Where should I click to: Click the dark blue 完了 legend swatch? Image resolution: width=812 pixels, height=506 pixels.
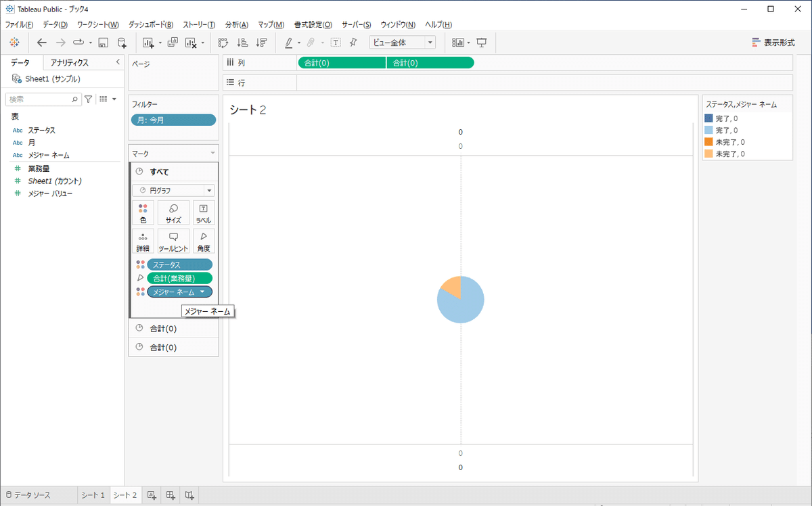pos(708,118)
